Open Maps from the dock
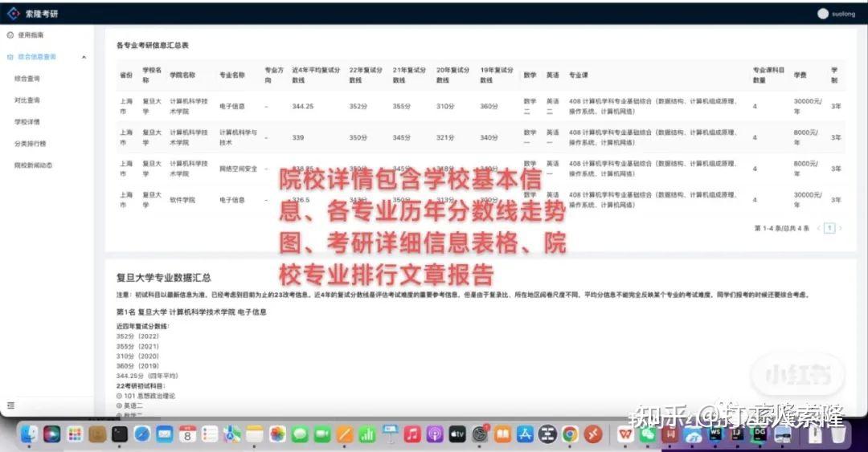868x452 pixels. (x=232, y=434)
